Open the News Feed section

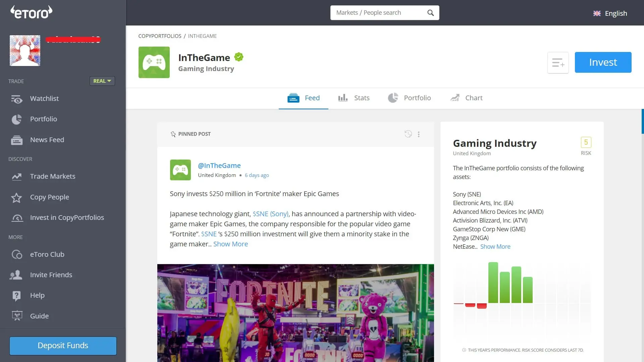(x=47, y=140)
